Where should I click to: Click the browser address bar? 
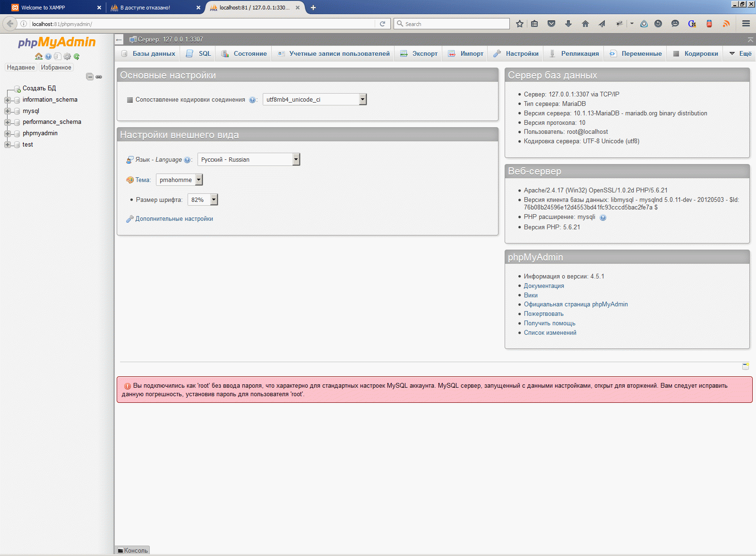click(x=203, y=24)
